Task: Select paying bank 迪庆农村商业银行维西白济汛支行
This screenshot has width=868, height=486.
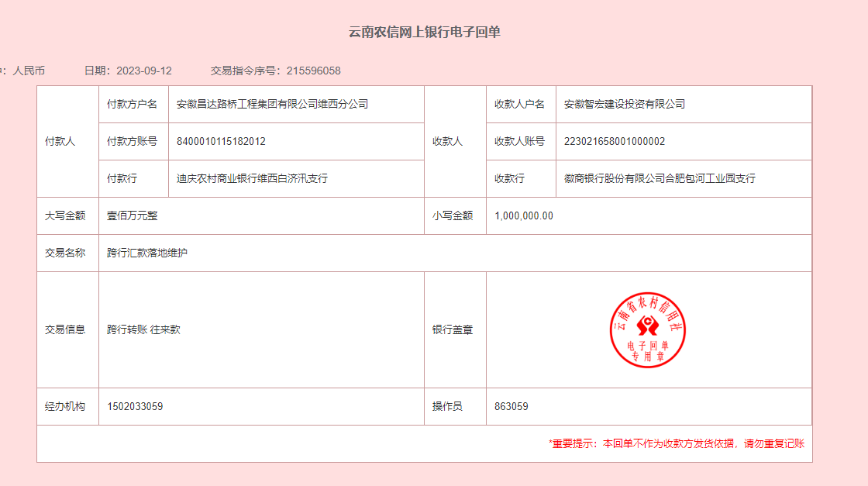Action: pyautogui.click(x=252, y=178)
